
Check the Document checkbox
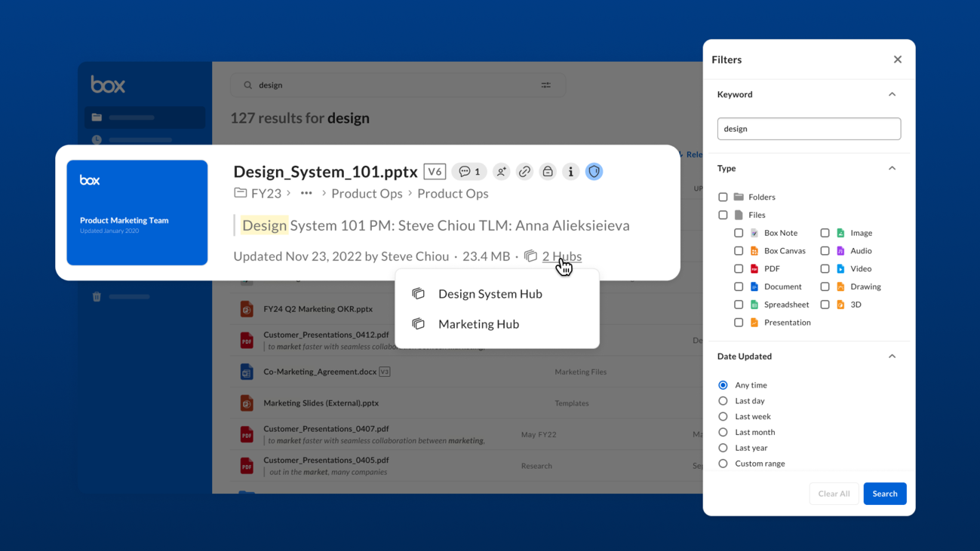(x=739, y=287)
